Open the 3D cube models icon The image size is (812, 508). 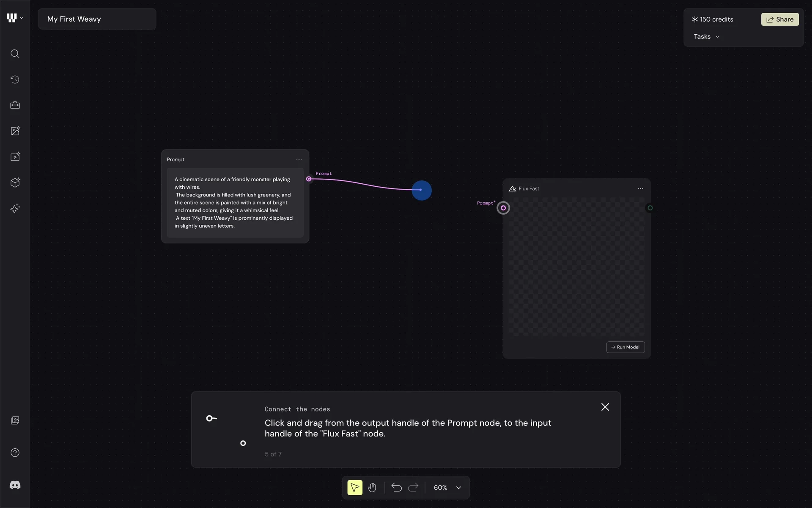[15, 182]
